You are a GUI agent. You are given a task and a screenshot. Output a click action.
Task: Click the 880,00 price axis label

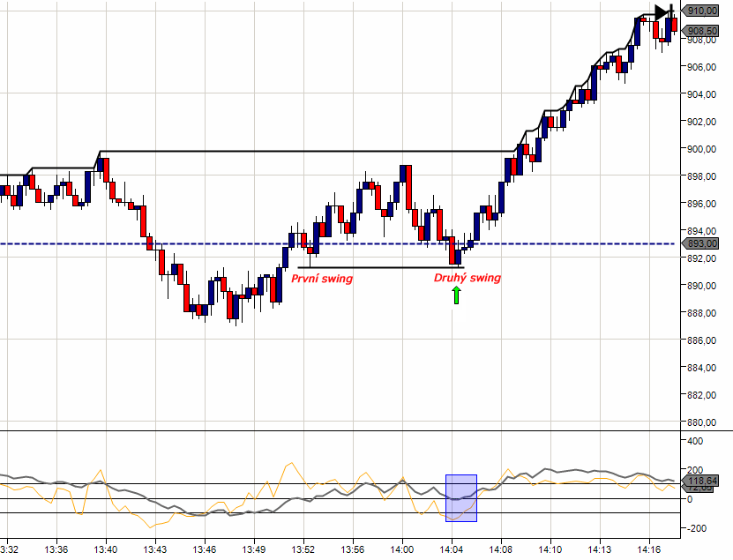701,422
